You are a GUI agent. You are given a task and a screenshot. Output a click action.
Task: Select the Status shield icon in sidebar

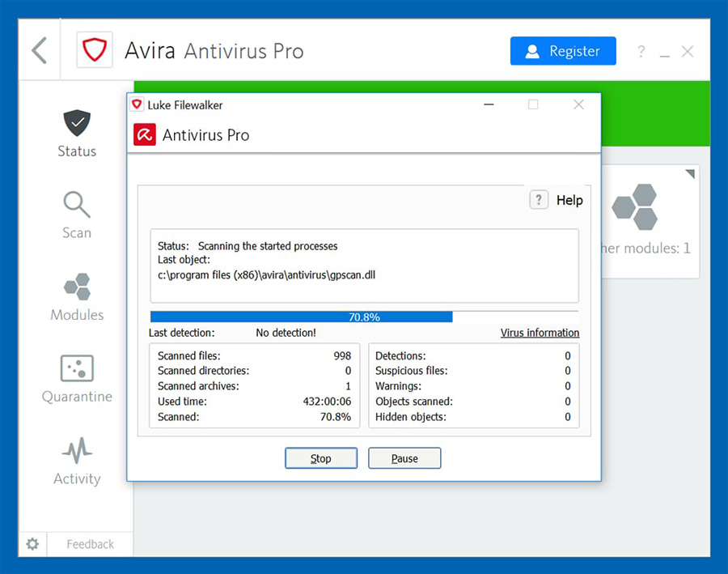76,123
